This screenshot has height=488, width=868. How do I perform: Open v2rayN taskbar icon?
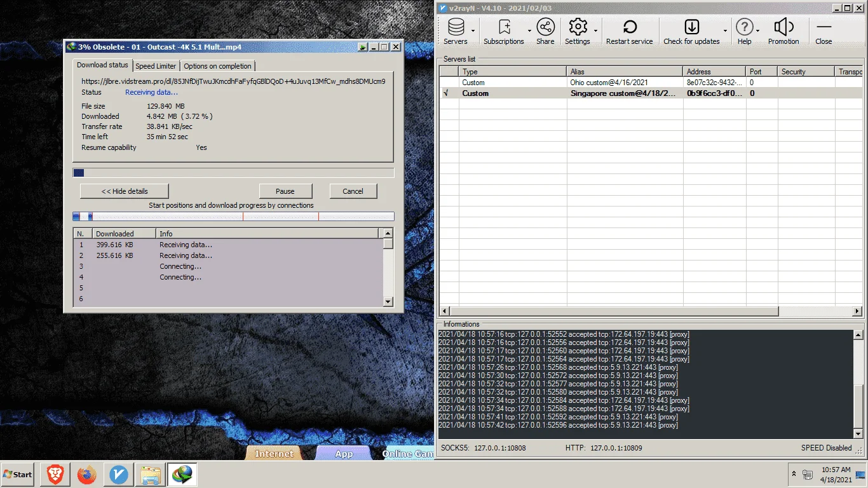pyautogui.click(x=118, y=475)
